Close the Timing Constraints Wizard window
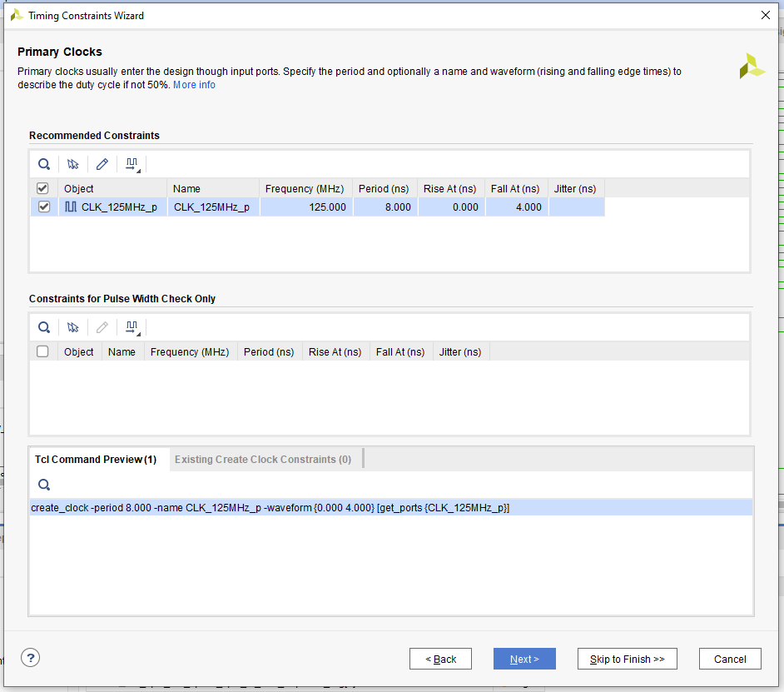 coord(766,15)
